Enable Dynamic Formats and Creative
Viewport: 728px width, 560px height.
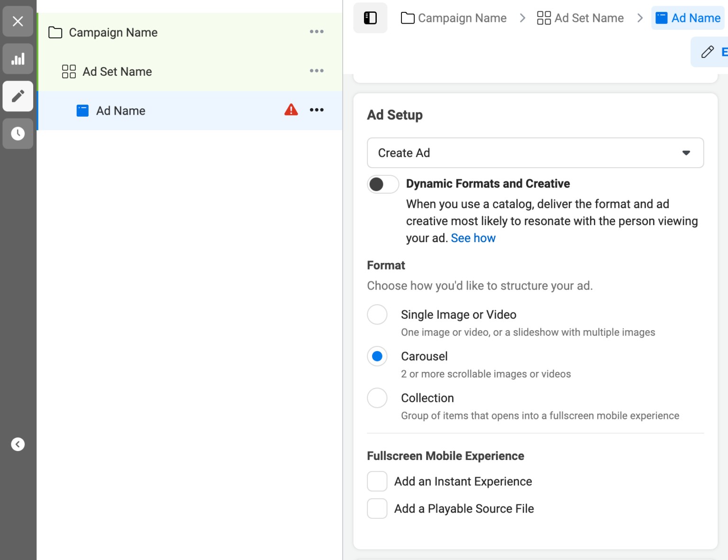coord(382,184)
